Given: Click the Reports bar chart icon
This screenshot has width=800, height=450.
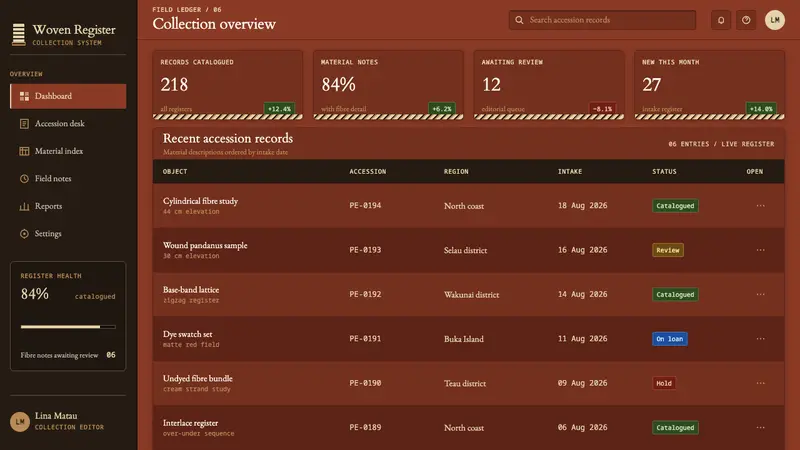Looking at the screenshot, I should click(24, 206).
